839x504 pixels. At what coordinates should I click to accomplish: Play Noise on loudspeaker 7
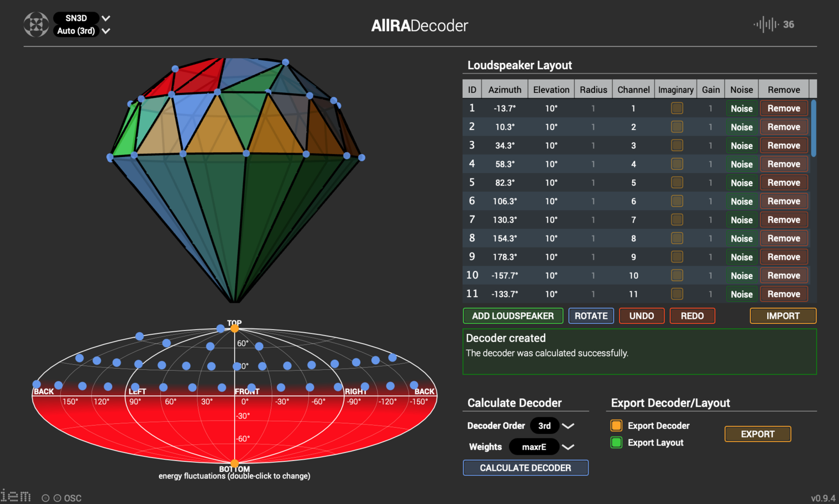[741, 220]
